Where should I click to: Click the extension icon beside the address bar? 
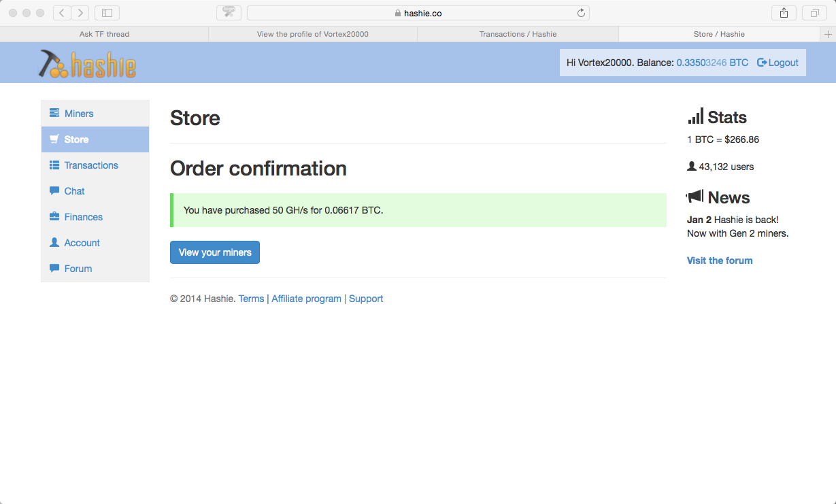coord(229,13)
